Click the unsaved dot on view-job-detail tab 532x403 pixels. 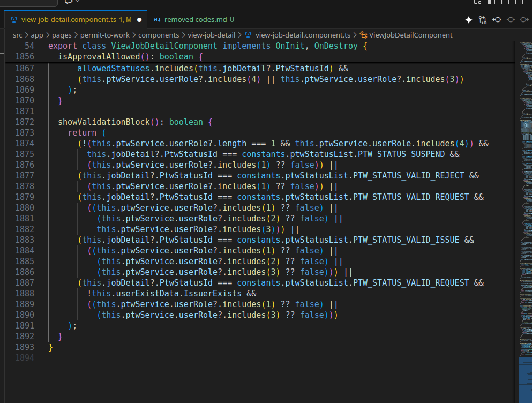point(139,20)
